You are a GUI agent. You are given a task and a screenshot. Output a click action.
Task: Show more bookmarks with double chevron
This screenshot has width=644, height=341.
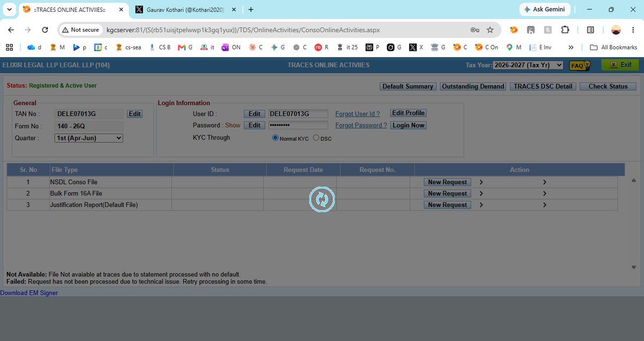pos(571,47)
